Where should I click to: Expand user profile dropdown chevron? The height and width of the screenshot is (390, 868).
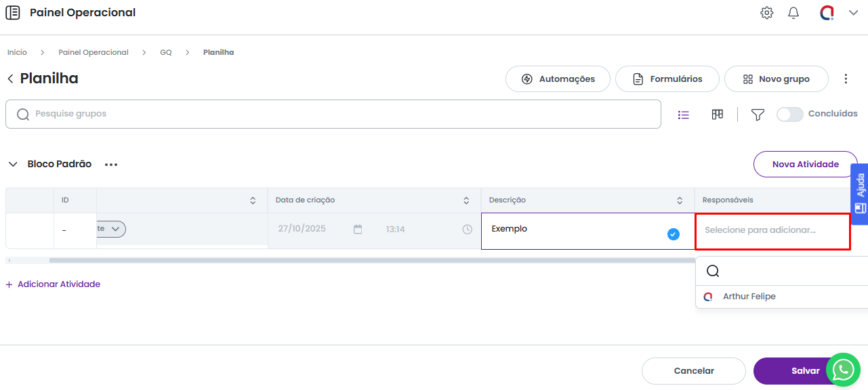pyautogui.click(x=853, y=13)
